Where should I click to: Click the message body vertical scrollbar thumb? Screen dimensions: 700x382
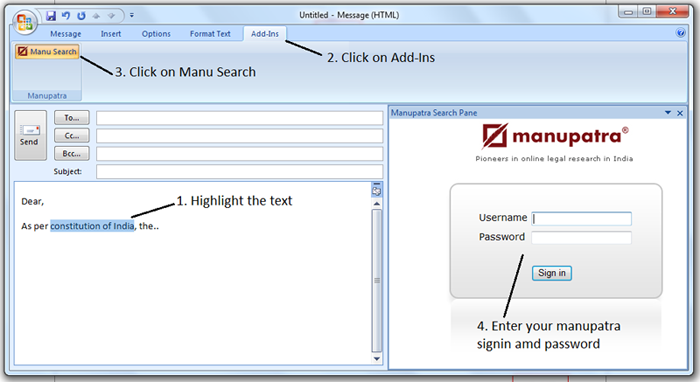point(377,281)
